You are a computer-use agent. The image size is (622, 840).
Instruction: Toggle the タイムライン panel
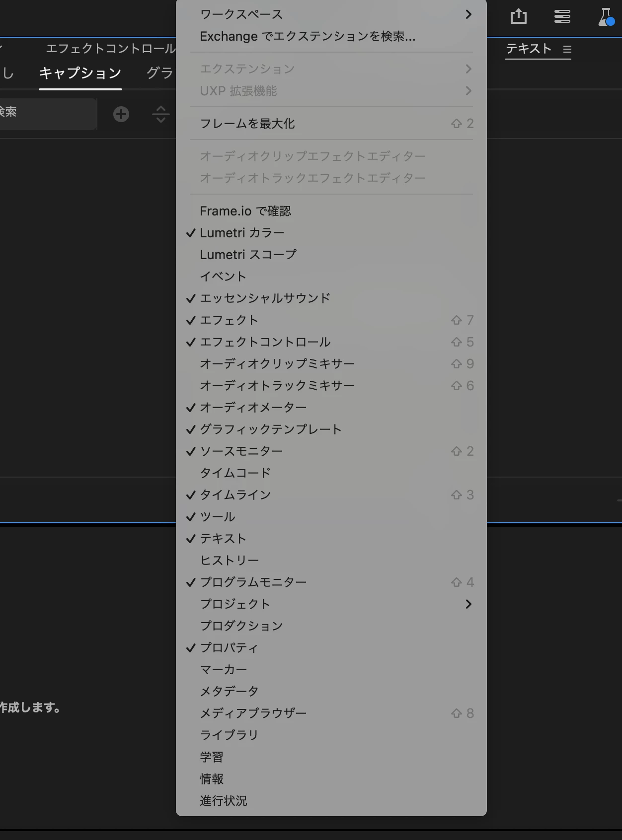click(331, 495)
